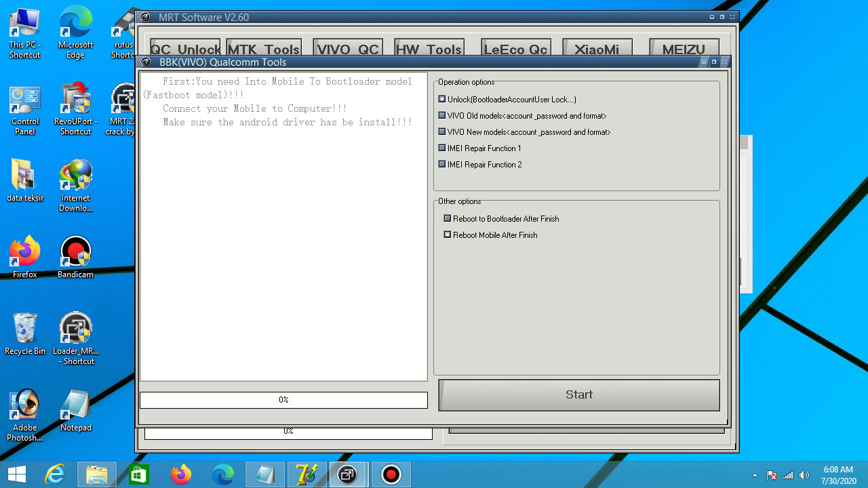This screenshot has height=488, width=868.
Task: Check IMEI Repair Function 1
Action: (x=441, y=148)
